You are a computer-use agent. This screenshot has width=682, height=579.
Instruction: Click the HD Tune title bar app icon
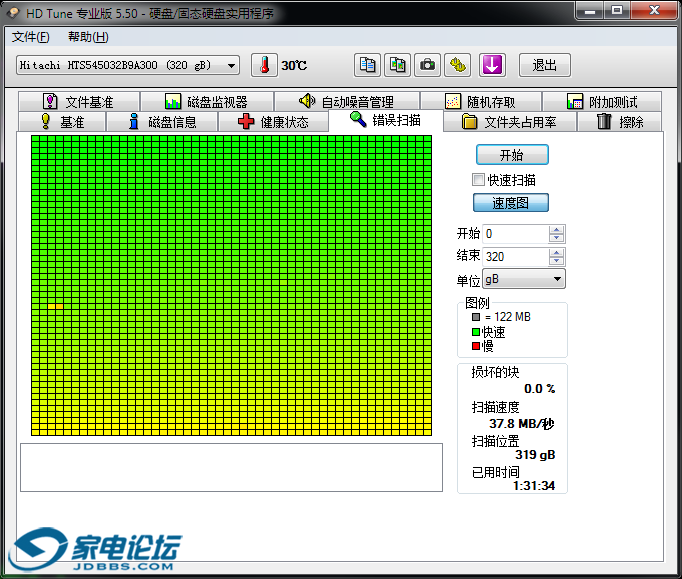[13, 13]
